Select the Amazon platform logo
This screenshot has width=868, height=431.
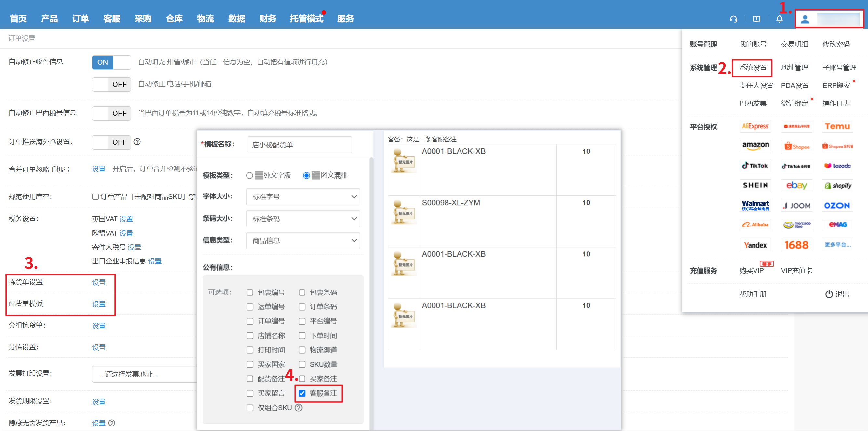pos(755,146)
